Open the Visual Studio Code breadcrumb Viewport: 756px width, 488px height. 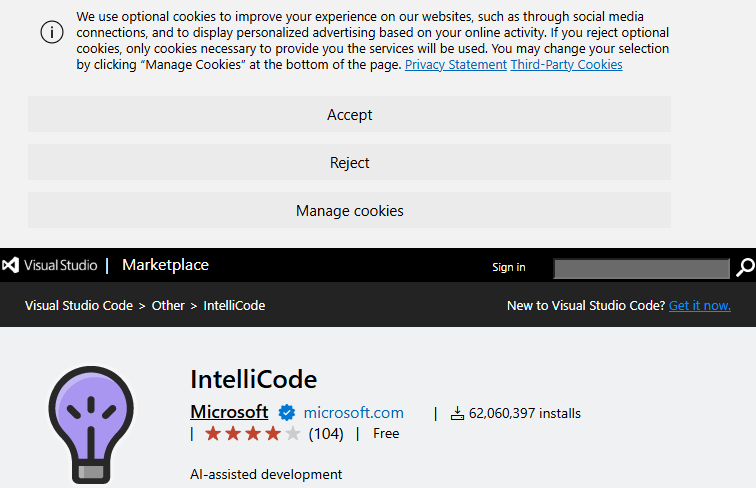pos(79,306)
